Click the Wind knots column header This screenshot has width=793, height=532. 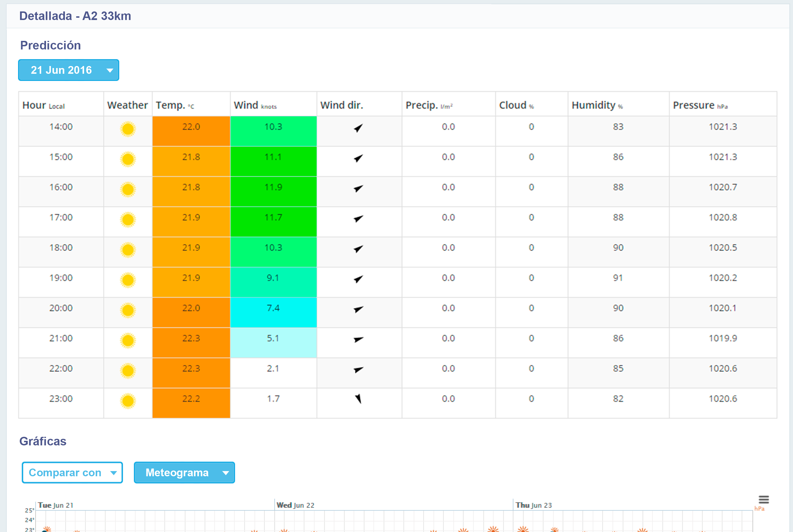[255, 105]
